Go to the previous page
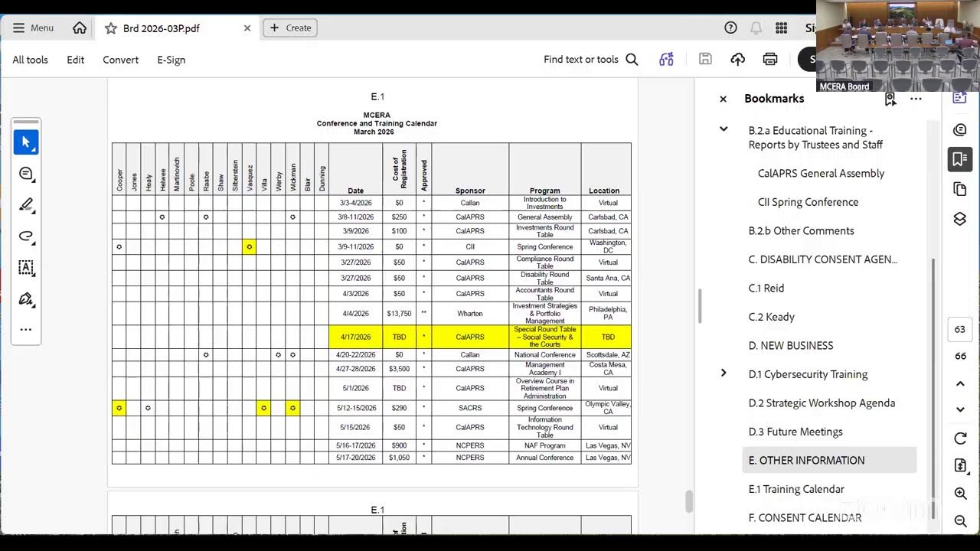Image resolution: width=980 pixels, height=551 pixels. click(x=960, y=383)
